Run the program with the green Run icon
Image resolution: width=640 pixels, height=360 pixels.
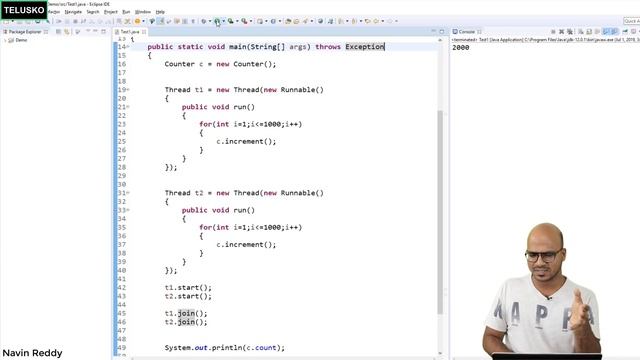(217, 21)
